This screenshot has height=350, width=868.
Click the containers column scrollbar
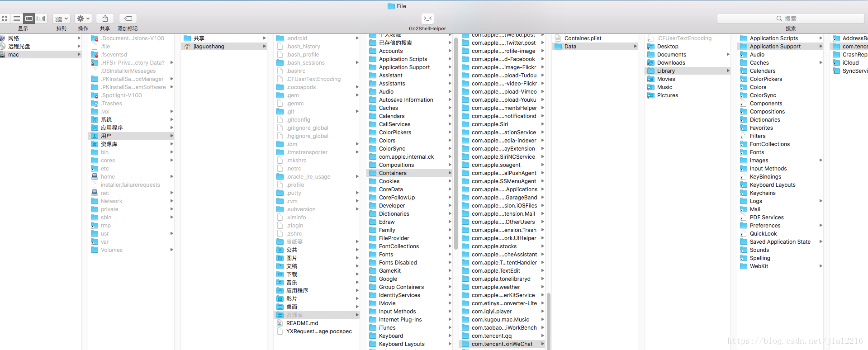click(549, 321)
